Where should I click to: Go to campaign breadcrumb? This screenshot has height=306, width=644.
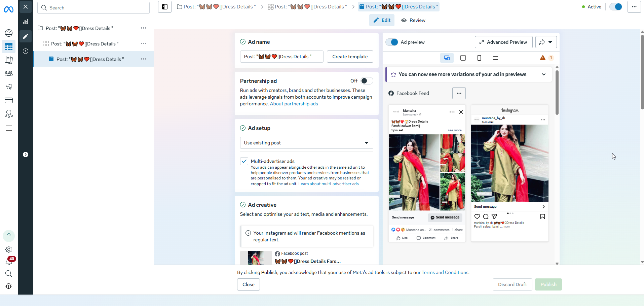tap(217, 7)
